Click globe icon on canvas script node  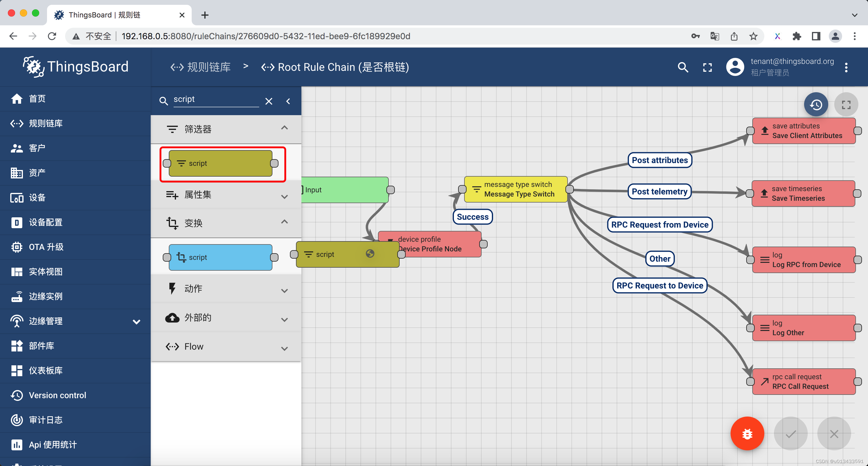point(370,253)
